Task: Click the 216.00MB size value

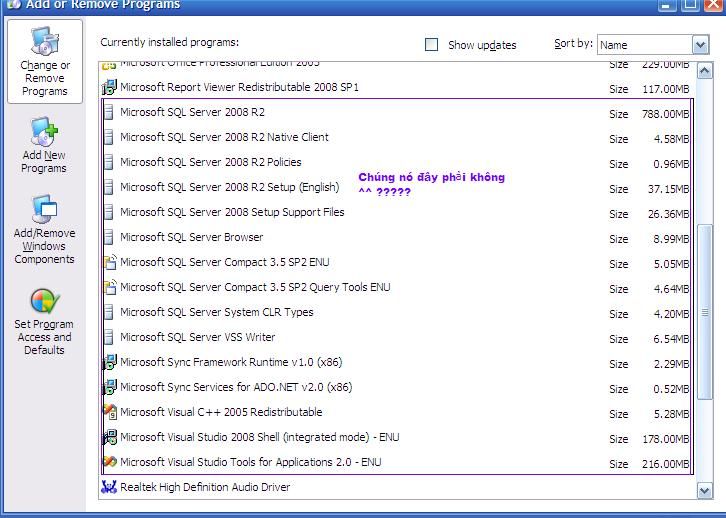Action: 665,464
